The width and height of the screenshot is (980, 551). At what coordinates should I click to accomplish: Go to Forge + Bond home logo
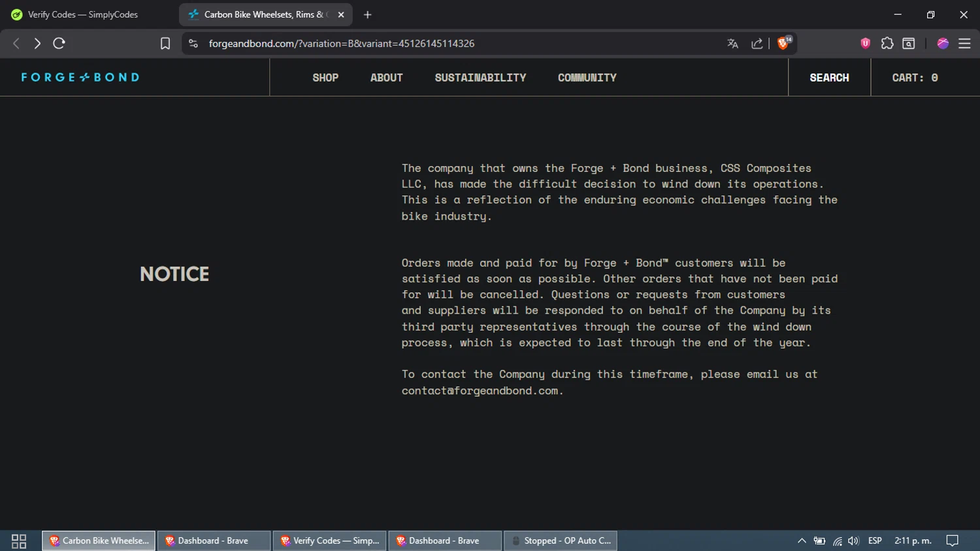click(x=80, y=77)
